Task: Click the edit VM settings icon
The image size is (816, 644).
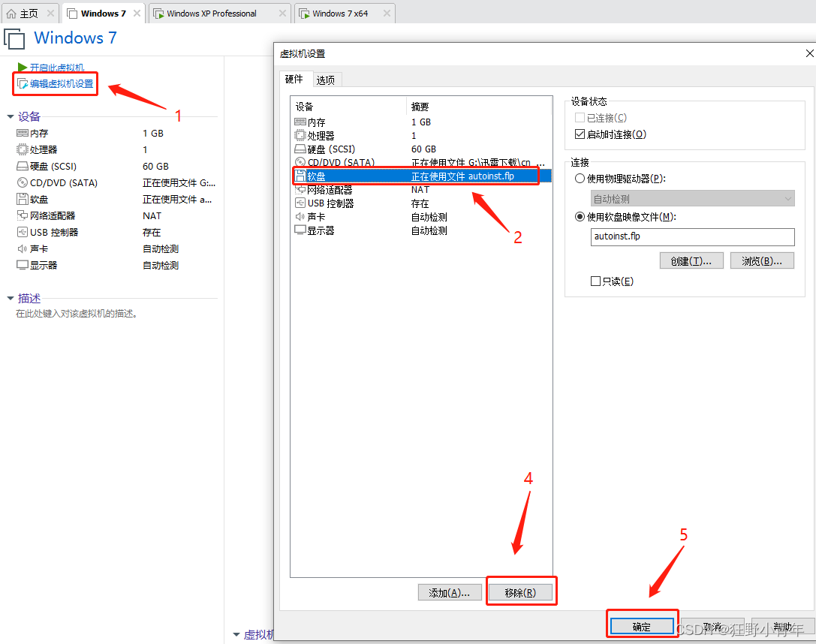Action: pyautogui.click(x=23, y=84)
